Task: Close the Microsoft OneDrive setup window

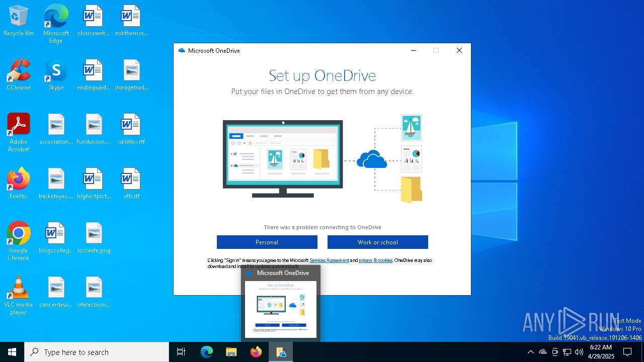Action: [x=459, y=50]
